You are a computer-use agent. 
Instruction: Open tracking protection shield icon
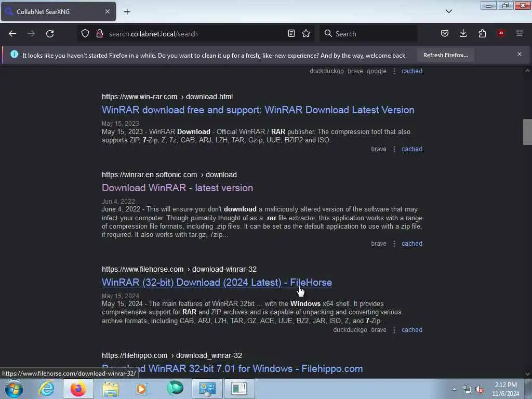click(85, 33)
